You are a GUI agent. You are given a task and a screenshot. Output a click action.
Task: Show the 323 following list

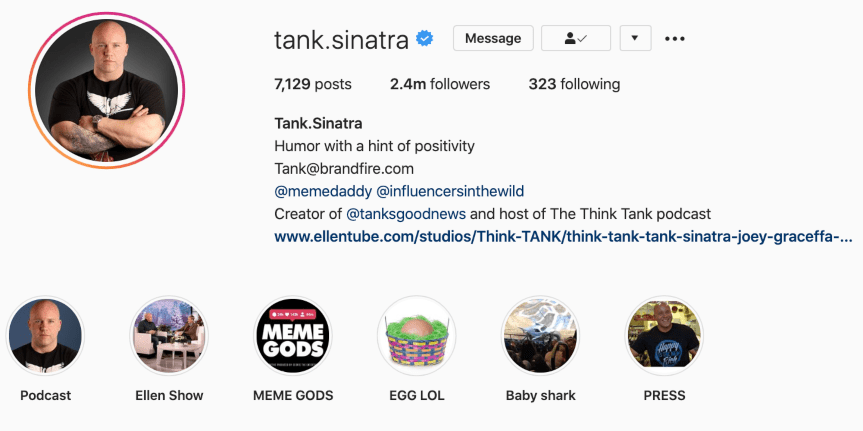click(x=574, y=84)
